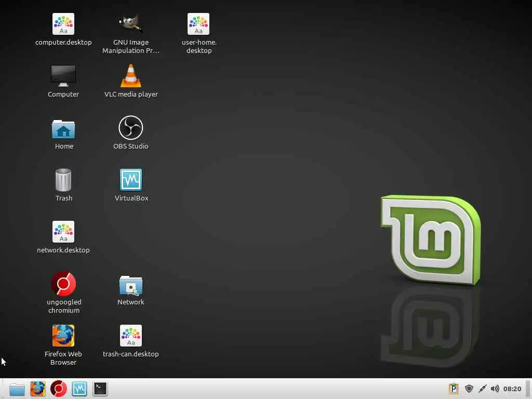Viewport: 532px width, 399px height.
Task: Click the clipboard manager tray icon
Action: 453,389
